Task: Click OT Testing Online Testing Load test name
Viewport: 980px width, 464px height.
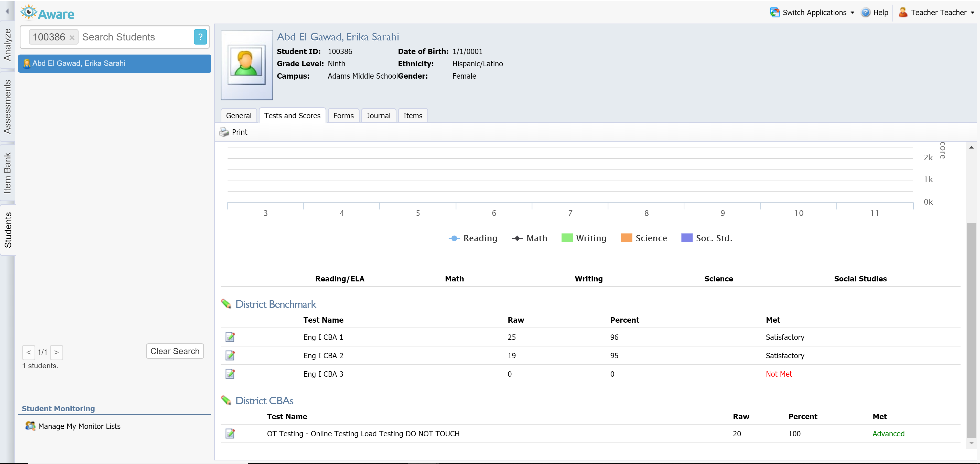Action: pyautogui.click(x=363, y=434)
